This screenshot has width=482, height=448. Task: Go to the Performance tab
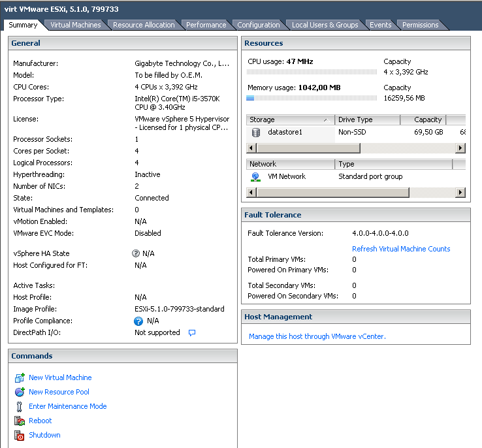206,25
